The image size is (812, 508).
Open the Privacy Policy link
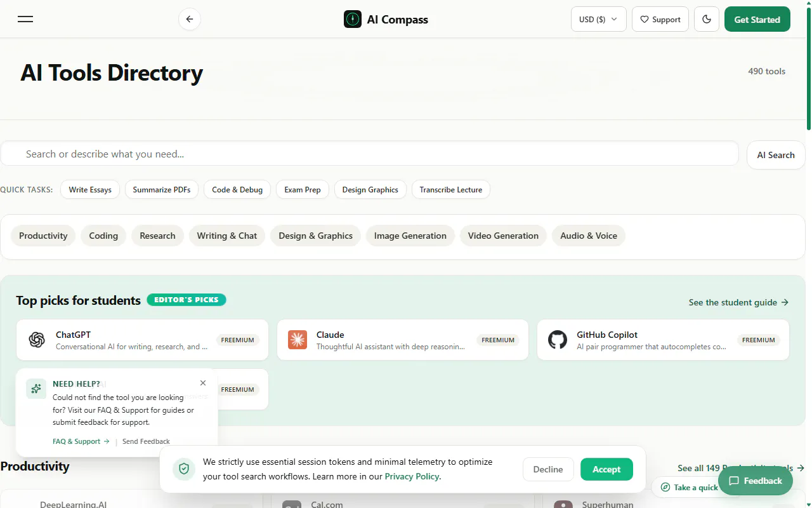412,476
